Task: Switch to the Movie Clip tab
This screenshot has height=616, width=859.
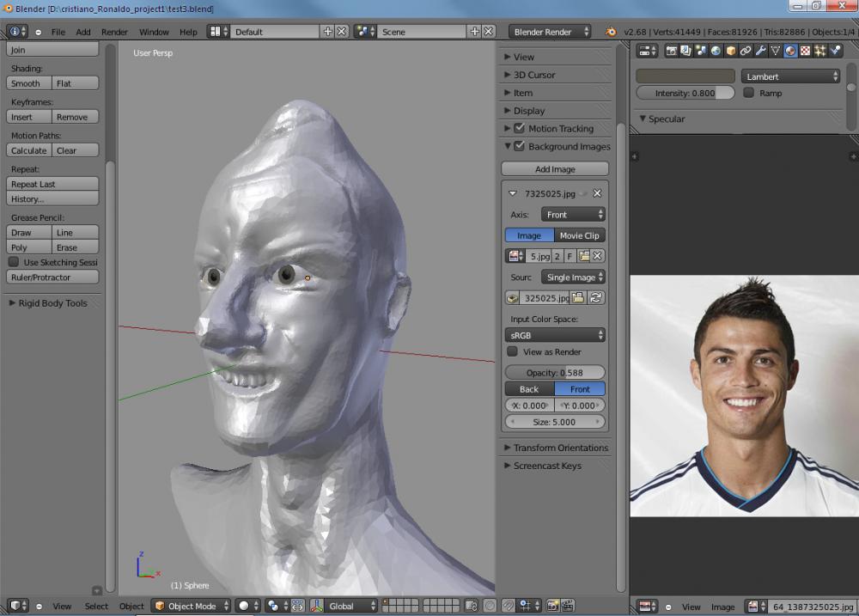Action: click(579, 235)
